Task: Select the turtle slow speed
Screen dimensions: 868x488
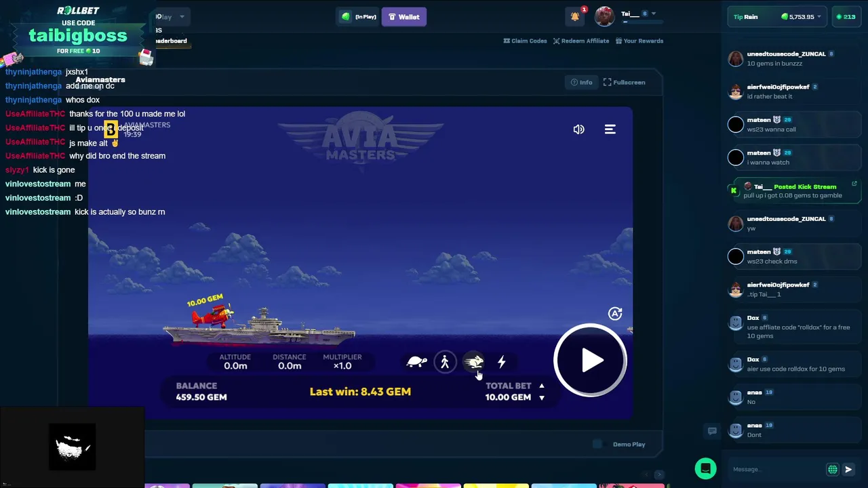Action: click(x=416, y=362)
